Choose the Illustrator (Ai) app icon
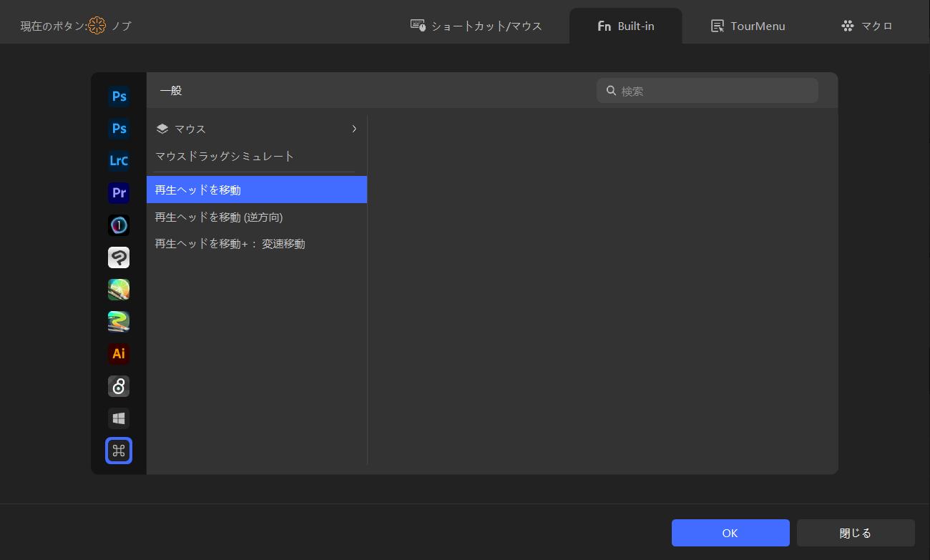This screenshot has width=930, height=560. click(x=119, y=353)
